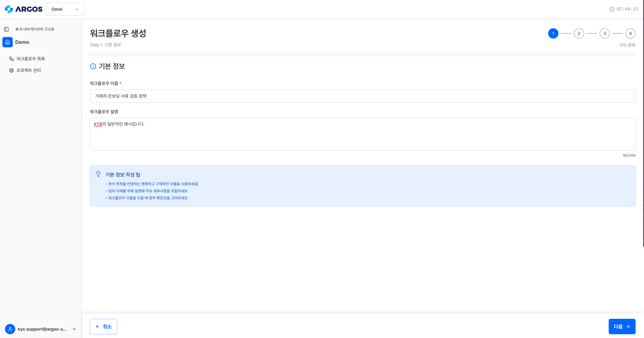Image resolution: width=644 pixels, height=338 pixels.
Task: Click the 워크플로우 목록 icon
Action: coord(11,59)
